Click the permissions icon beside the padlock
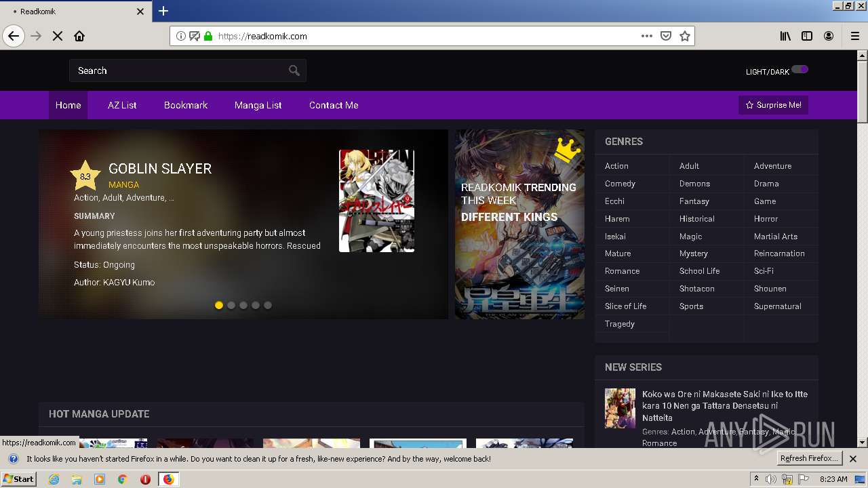868x488 pixels. pyautogui.click(x=195, y=36)
